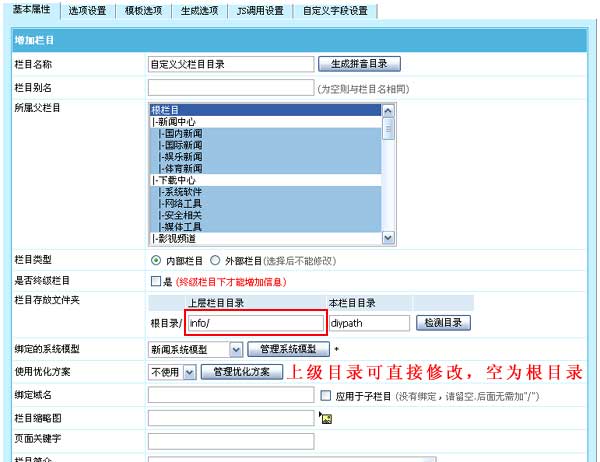Check the 是否终极栏目 checkbox

pos(155,282)
